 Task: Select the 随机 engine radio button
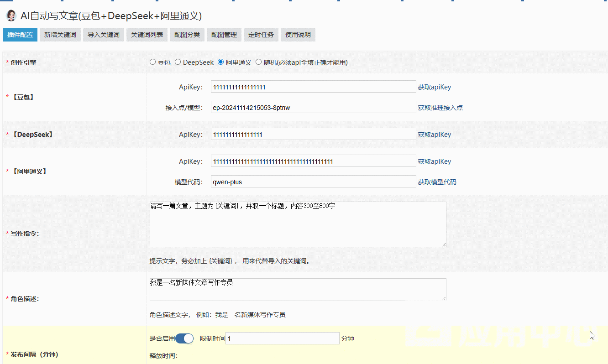(x=259, y=62)
